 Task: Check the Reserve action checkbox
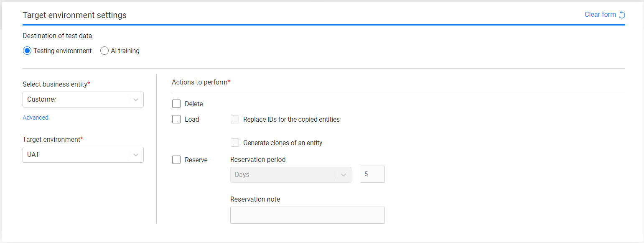click(x=176, y=160)
